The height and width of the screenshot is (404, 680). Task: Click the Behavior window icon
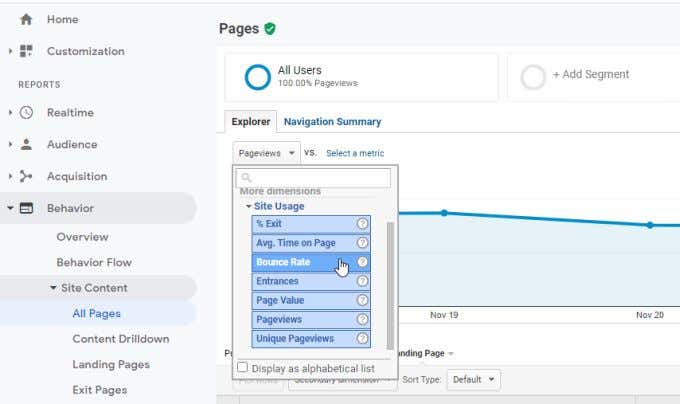[26, 209]
